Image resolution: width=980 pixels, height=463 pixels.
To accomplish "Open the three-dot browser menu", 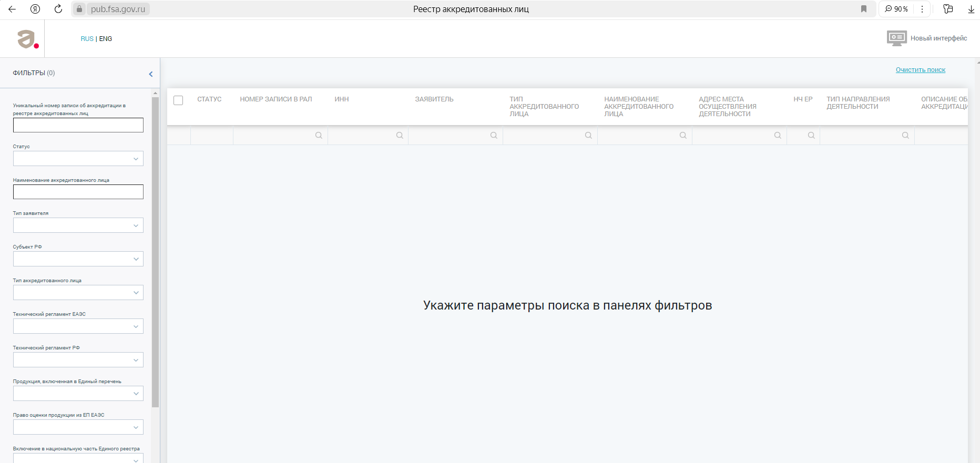I will 922,9.
